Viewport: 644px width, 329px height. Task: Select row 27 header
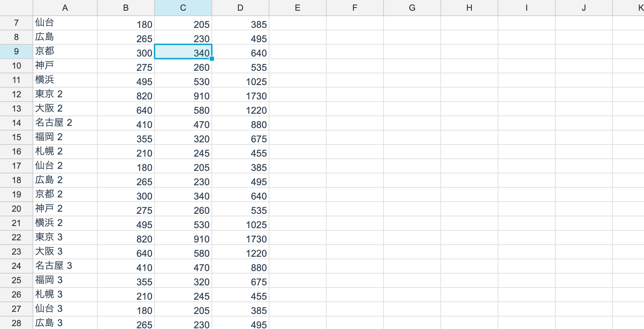coord(16,309)
